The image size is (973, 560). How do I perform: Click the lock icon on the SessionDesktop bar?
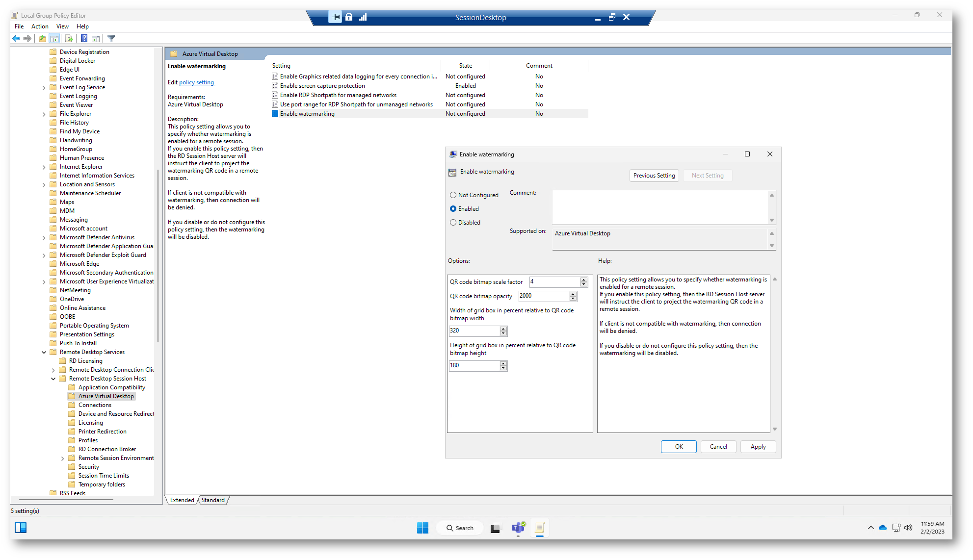click(x=349, y=17)
